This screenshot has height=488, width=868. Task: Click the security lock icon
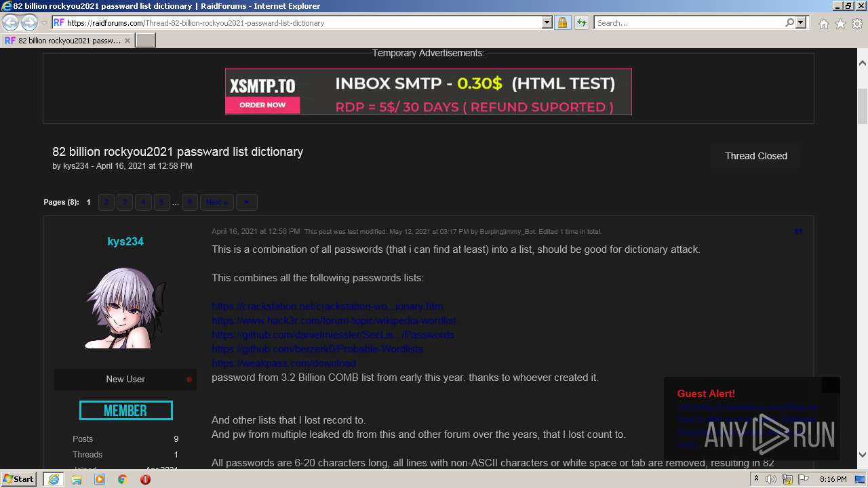coord(562,22)
